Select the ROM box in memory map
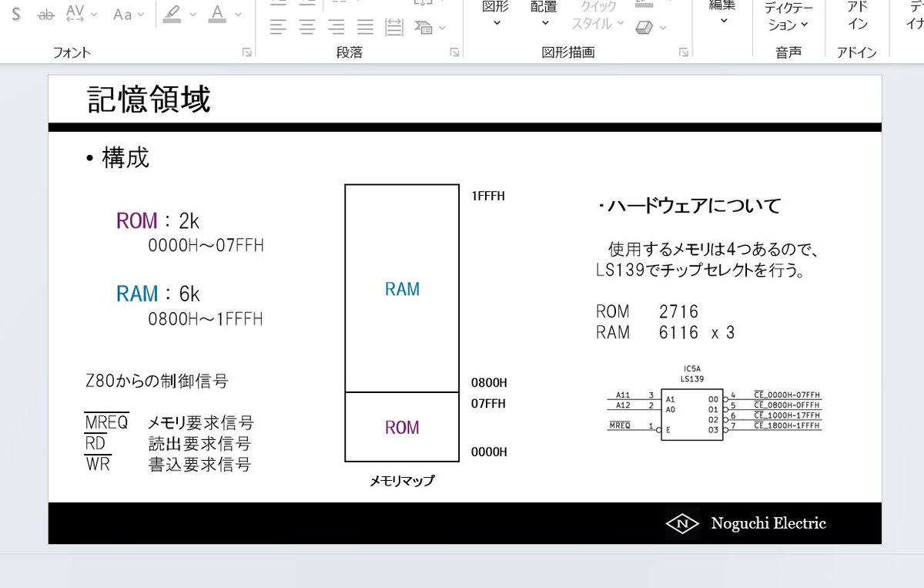The image size is (924, 588). pyautogui.click(x=402, y=428)
